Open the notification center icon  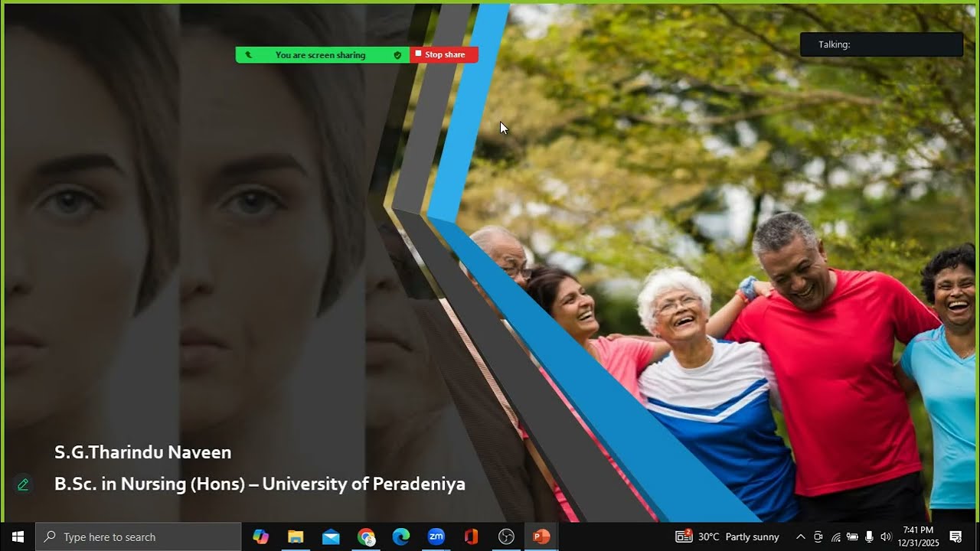(x=955, y=536)
